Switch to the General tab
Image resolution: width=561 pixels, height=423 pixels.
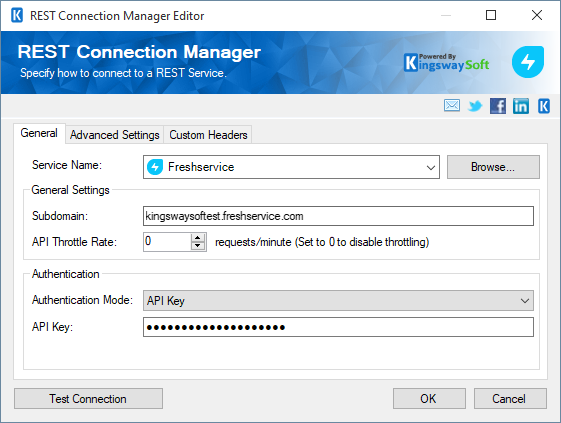39,133
